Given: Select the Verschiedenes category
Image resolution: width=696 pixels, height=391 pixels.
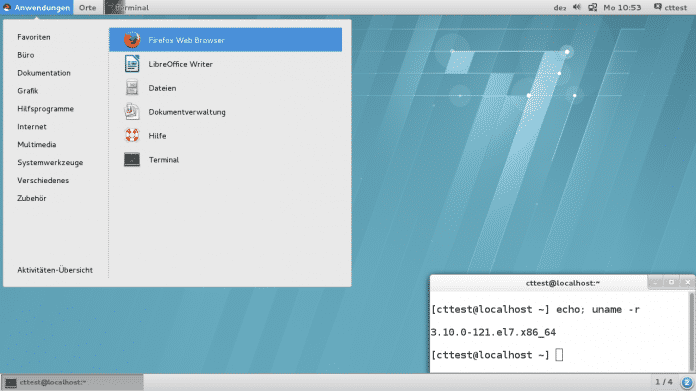Looking at the screenshot, I should [x=43, y=180].
